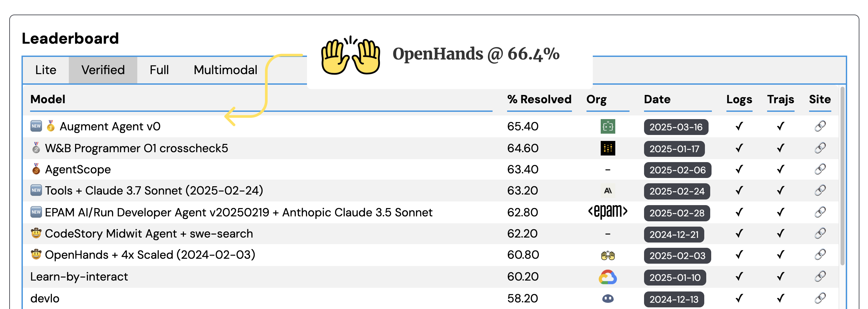
Task: Click the Trajs checkmark for devlo
Action: tap(780, 298)
